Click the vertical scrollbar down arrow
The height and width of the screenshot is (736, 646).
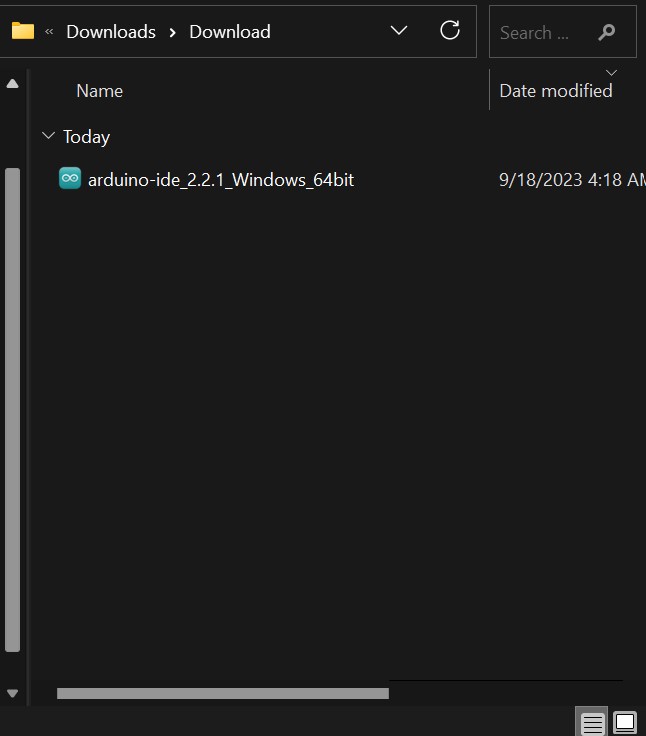13,692
